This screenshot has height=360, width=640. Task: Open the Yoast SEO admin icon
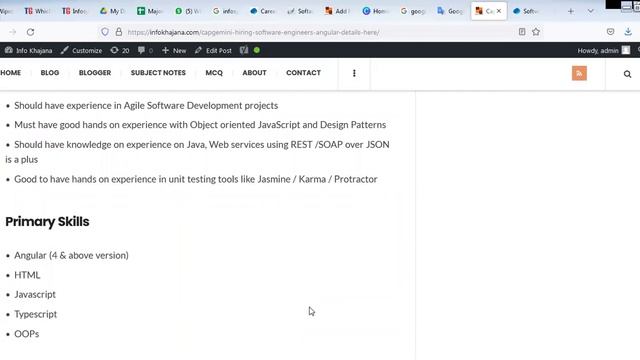click(244, 50)
